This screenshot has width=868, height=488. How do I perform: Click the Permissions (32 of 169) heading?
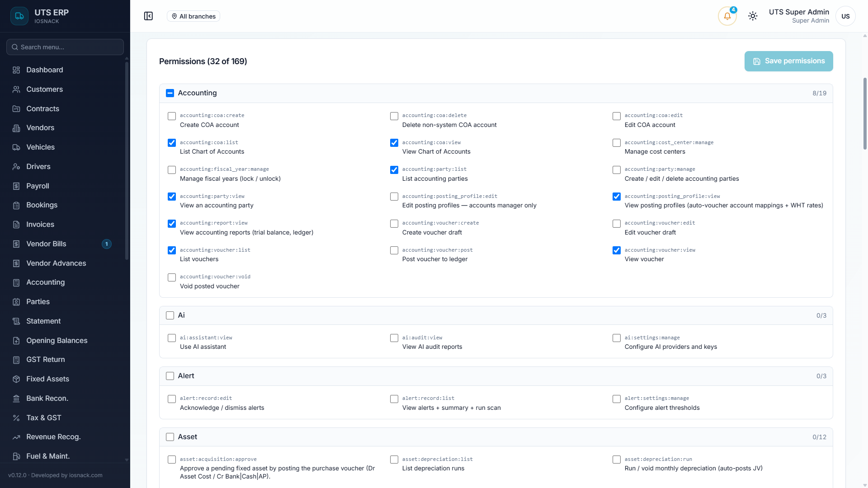tap(203, 61)
